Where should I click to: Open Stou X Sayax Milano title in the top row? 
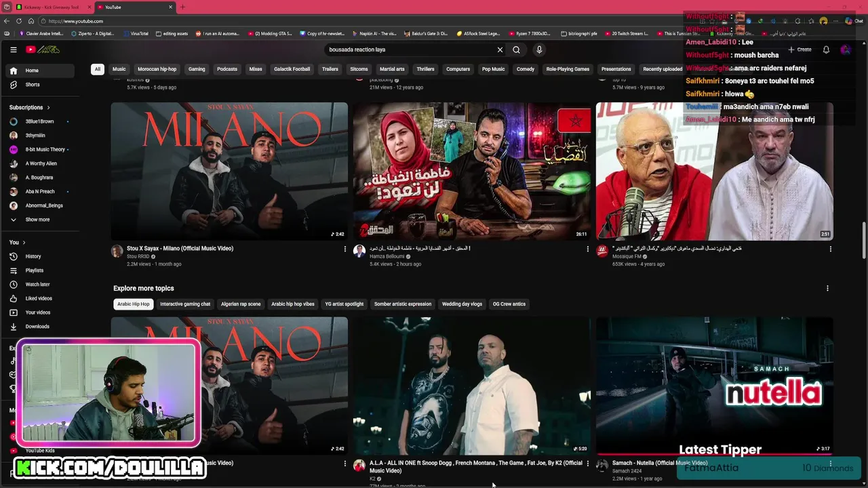point(180,248)
